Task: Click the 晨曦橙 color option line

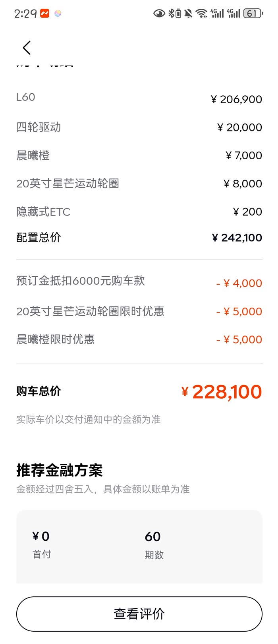Action: (139, 155)
